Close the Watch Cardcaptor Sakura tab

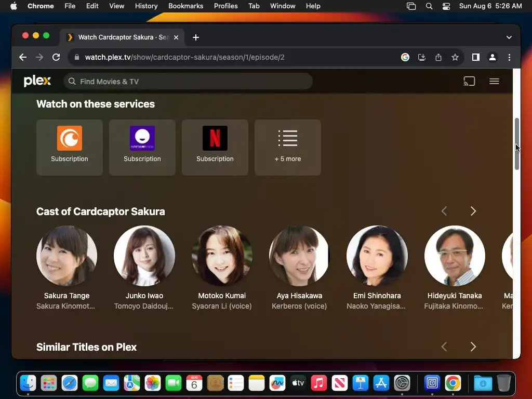[x=176, y=37]
